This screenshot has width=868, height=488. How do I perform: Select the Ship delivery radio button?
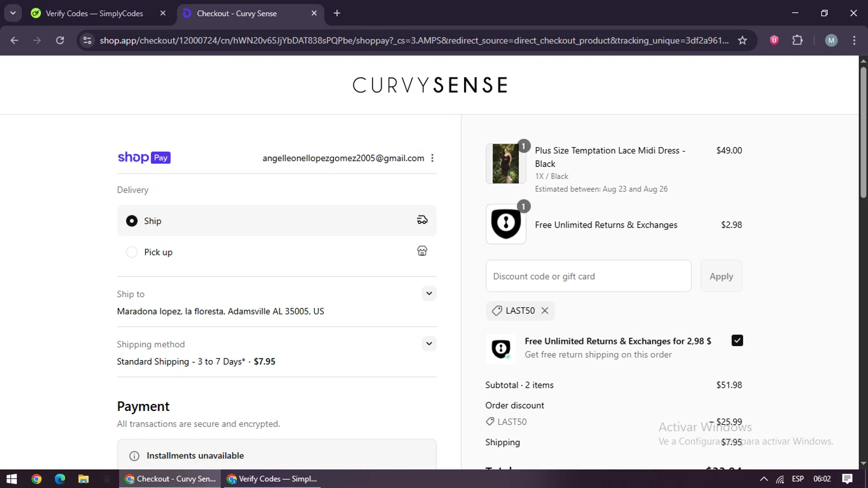(132, 221)
